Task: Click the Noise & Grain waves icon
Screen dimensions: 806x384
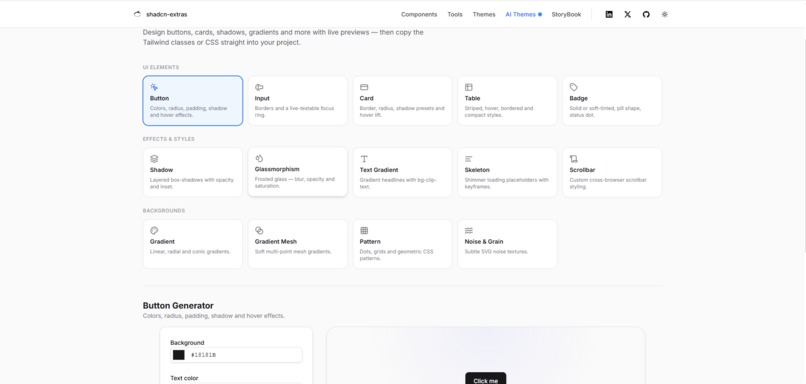Action: (x=469, y=230)
